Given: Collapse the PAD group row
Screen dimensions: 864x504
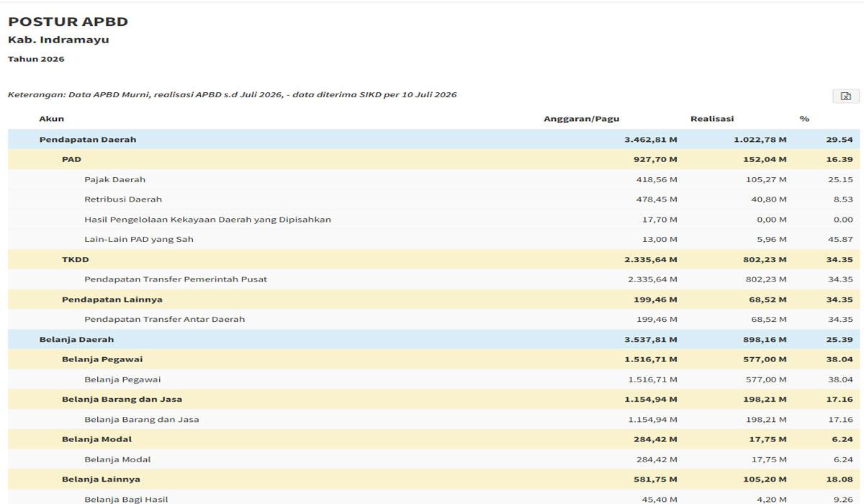Looking at the screenshot, I should click(434, 159).
